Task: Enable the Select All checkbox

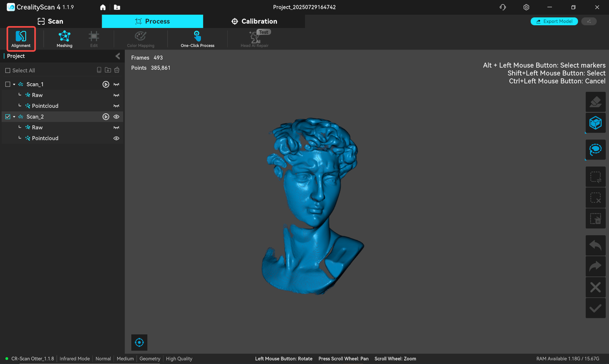Action: 8,70
